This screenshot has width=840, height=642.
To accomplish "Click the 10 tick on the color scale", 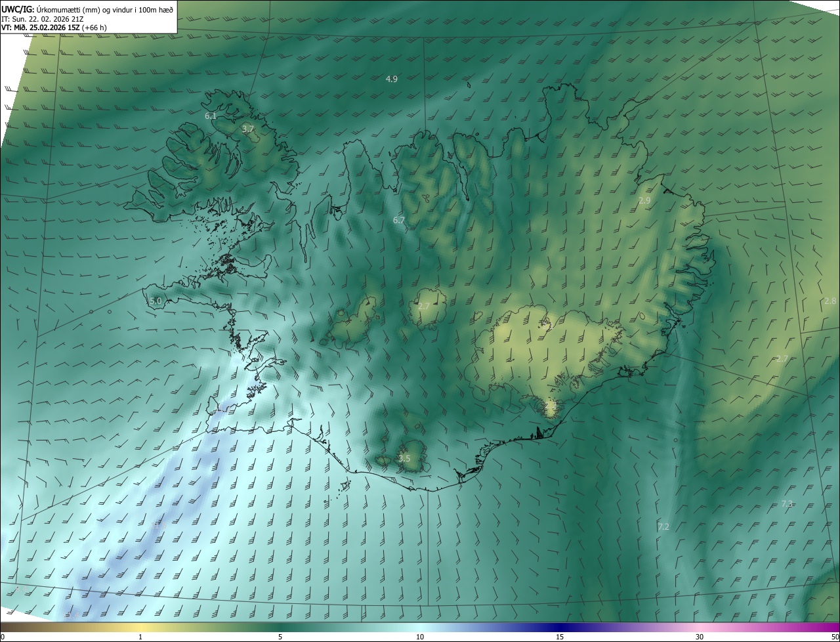I will pyautogui.click(x=420, y=637).
